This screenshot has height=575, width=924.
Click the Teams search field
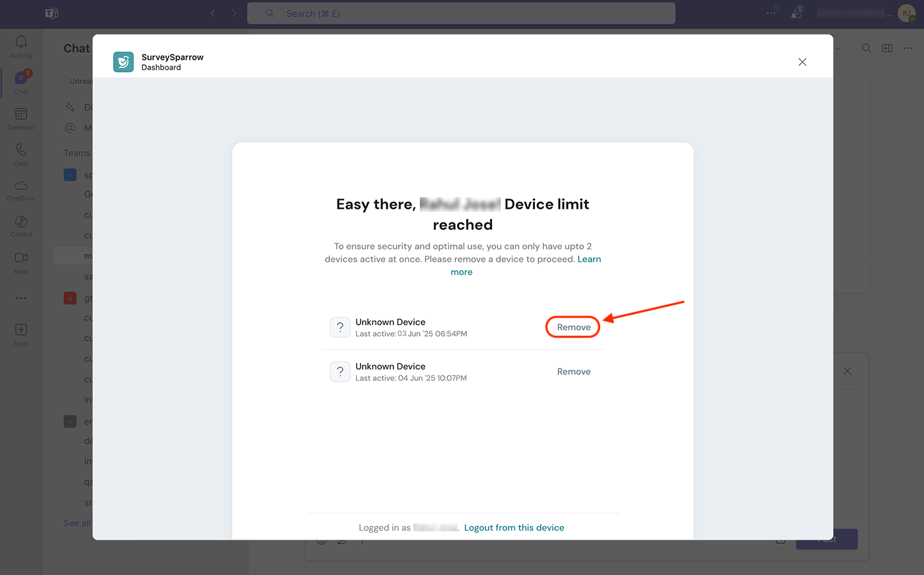click(x=461, y=13)
